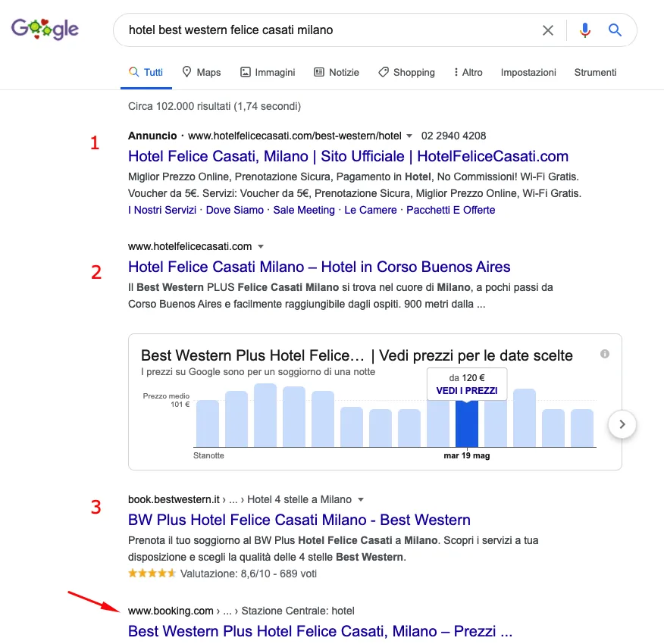Open the Shopping tab
The width and height of the screenshot is (664, 644).
click(406, 73)
